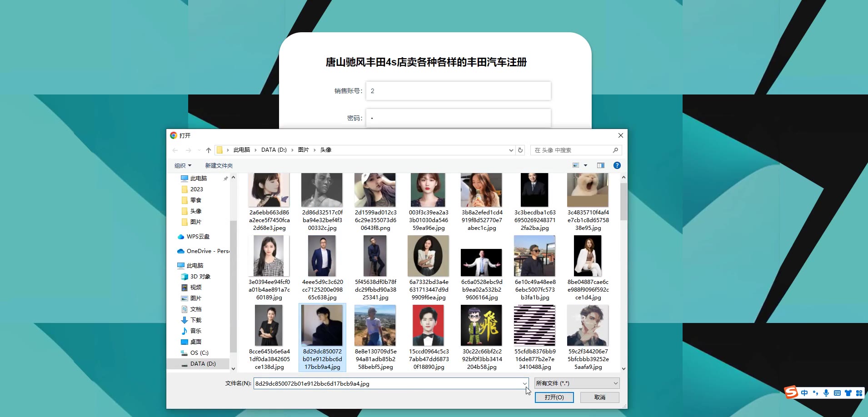Open the Sogou toolbox grid
Screen dimensions: 868x417
(x=859, y=393)
